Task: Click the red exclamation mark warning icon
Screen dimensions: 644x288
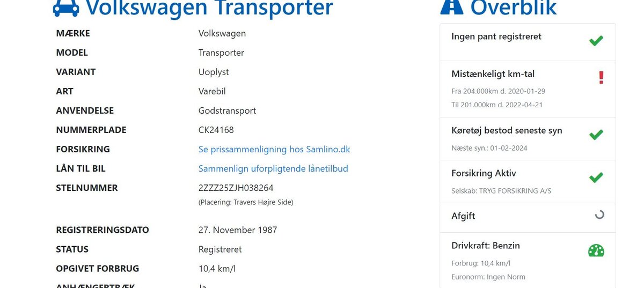Action: point(601,78)
